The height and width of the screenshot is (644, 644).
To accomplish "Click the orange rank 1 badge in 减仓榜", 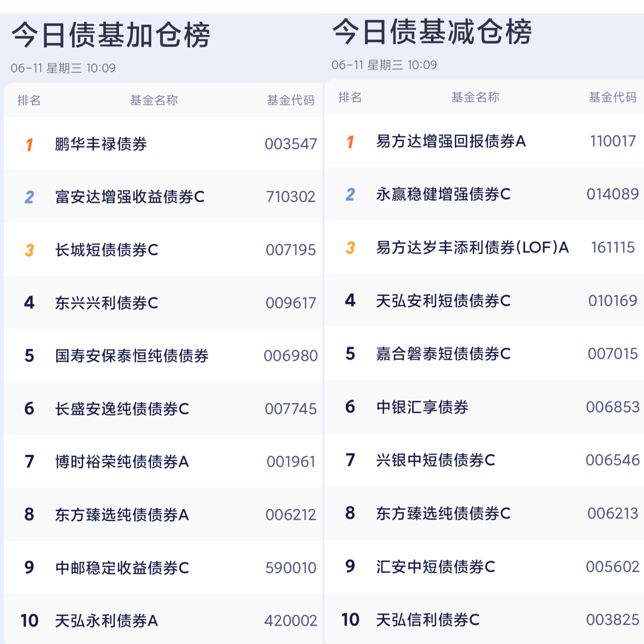I will tap(350, 142).
